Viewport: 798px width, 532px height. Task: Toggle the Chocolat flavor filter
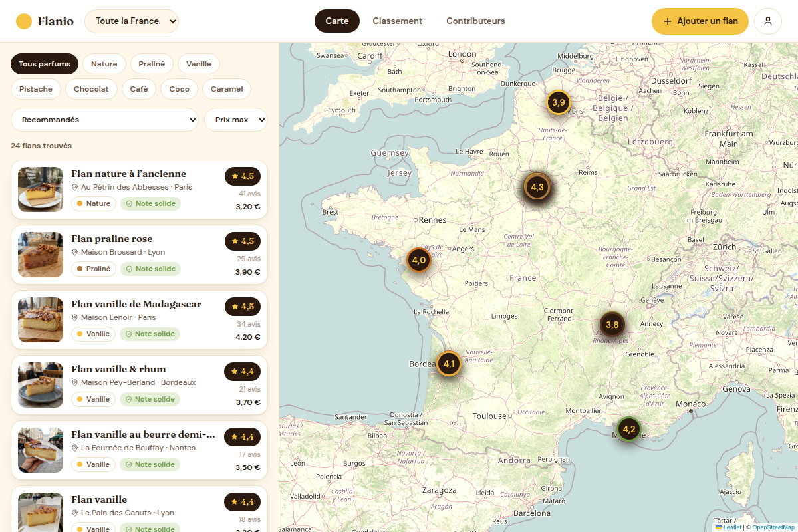91,89
